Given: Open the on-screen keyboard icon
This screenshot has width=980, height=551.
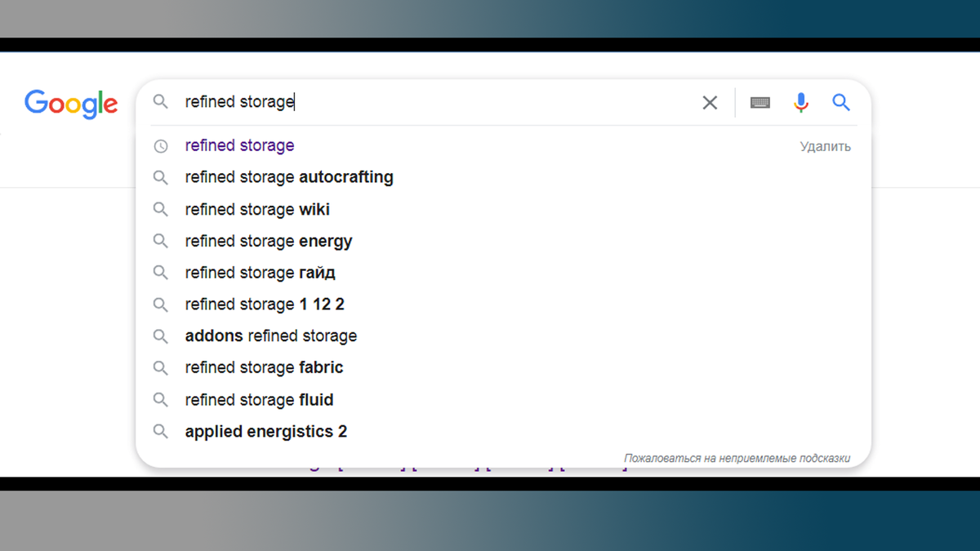Looking at the screenshot, I should pyautogui.click(x=760, y=103).
